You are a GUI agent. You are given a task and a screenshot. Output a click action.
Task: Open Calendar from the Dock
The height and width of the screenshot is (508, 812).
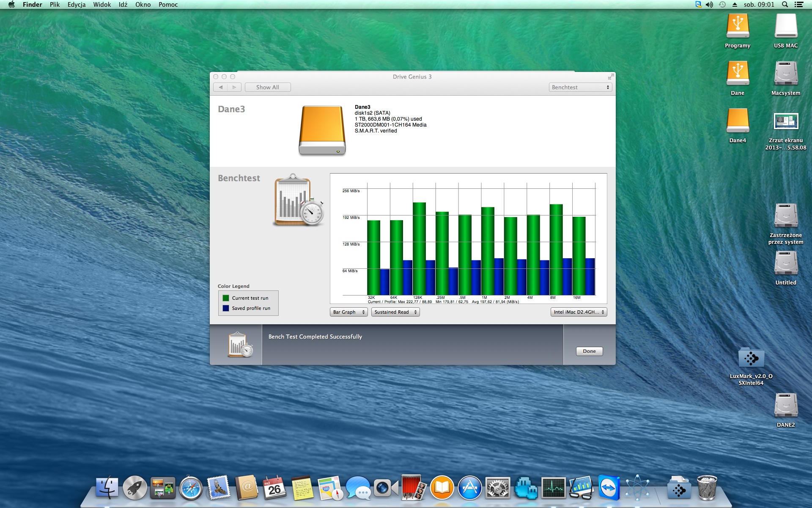pos(274,488)
